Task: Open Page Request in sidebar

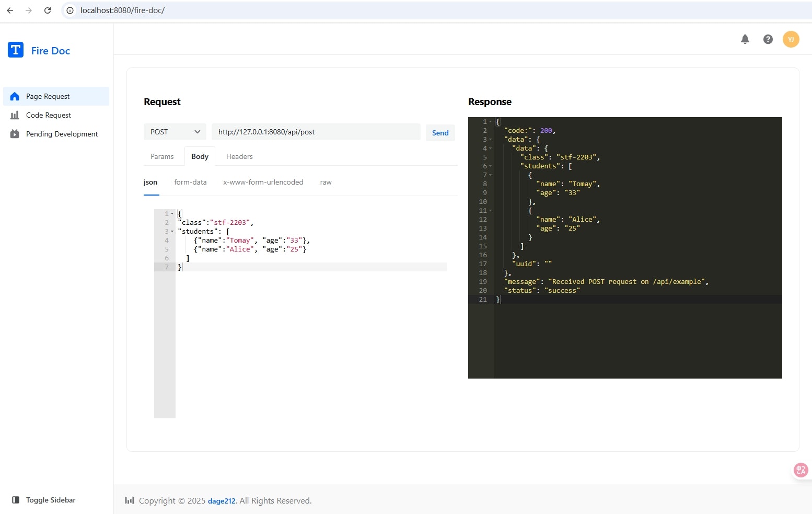Action: [56, 96]
